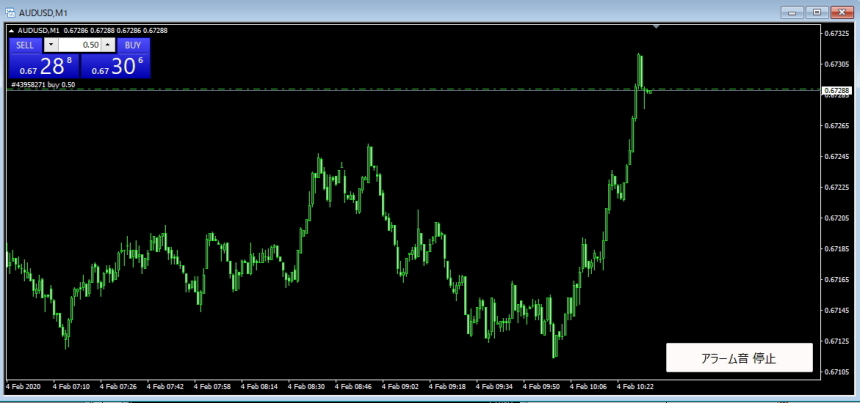Click the 0.67325 price scale label

click(x=837, y=34)
